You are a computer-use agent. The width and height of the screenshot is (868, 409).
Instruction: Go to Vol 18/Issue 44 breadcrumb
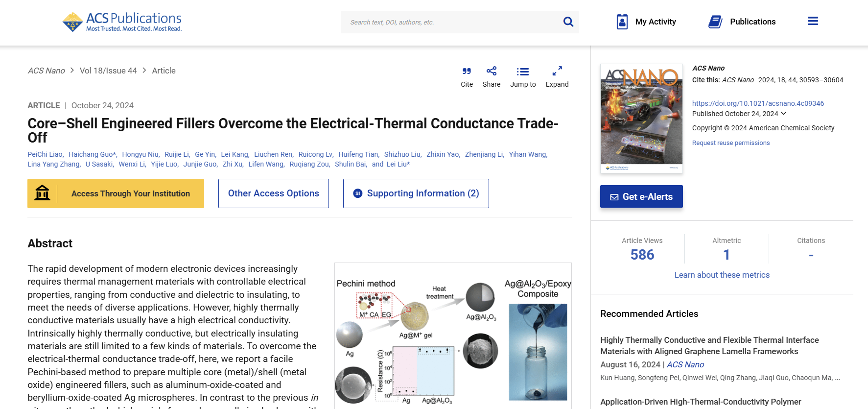108,71
